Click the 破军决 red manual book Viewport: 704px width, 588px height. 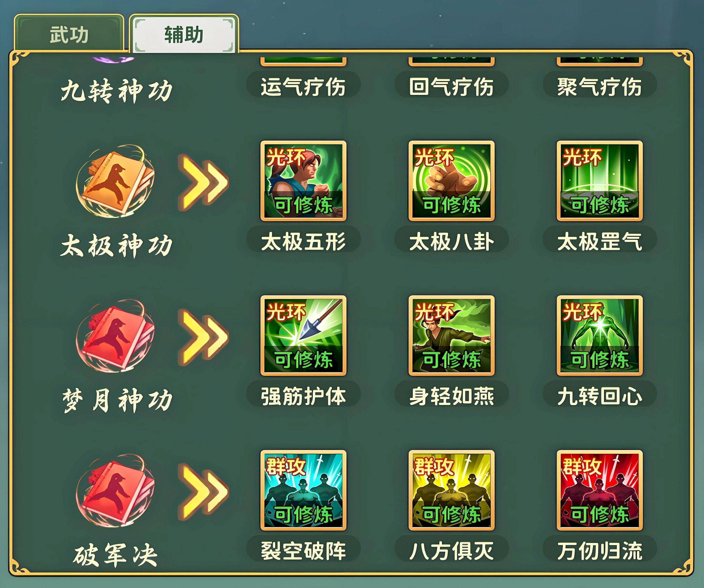click(116, 491)
